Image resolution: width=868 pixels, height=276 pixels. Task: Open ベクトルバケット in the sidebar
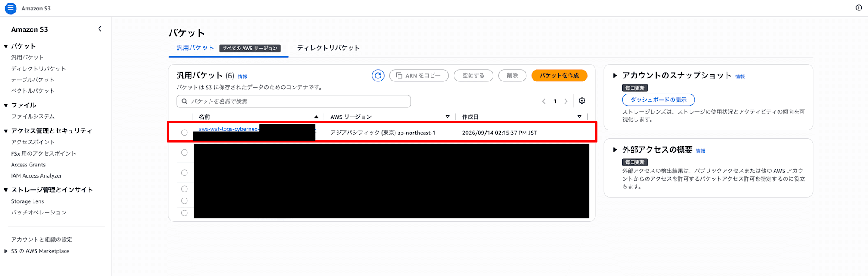pyautogui.click(x=33, y=91)
